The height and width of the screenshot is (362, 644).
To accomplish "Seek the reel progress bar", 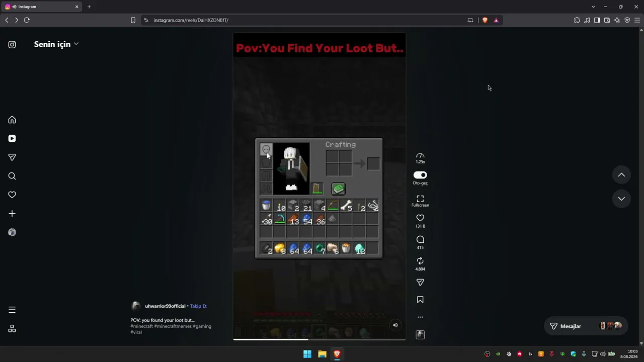I will 319,339.
